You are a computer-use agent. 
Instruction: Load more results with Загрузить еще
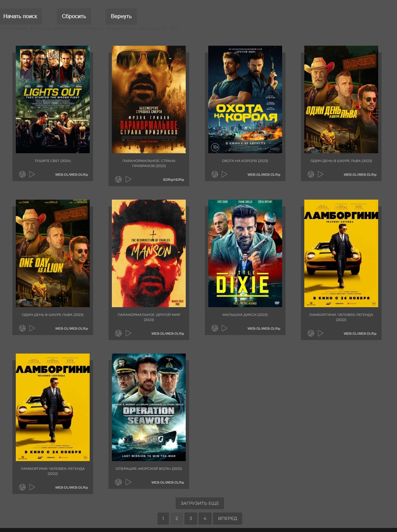tap(200, 503)
